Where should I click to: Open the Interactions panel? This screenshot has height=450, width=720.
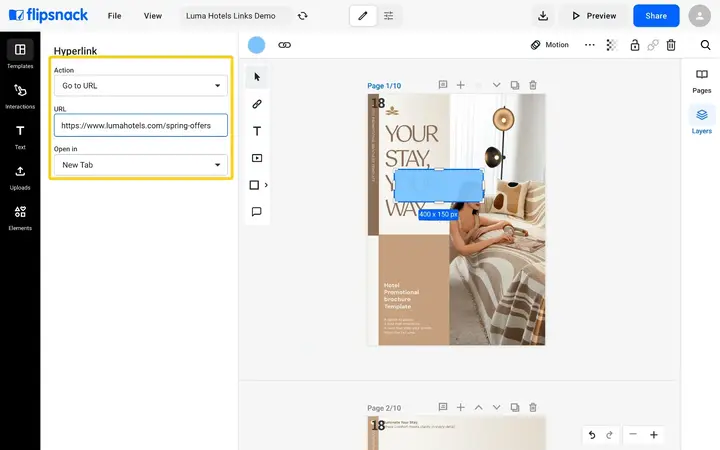20,96
